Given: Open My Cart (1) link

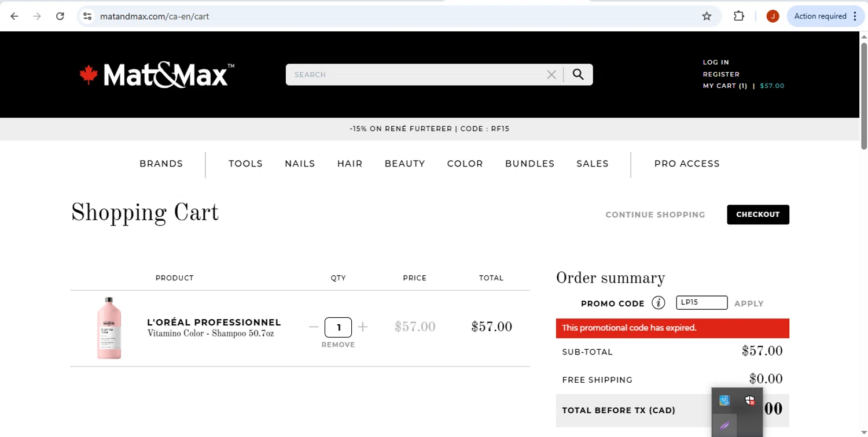Looking at the screenshot, I should [x=725, y=86].
